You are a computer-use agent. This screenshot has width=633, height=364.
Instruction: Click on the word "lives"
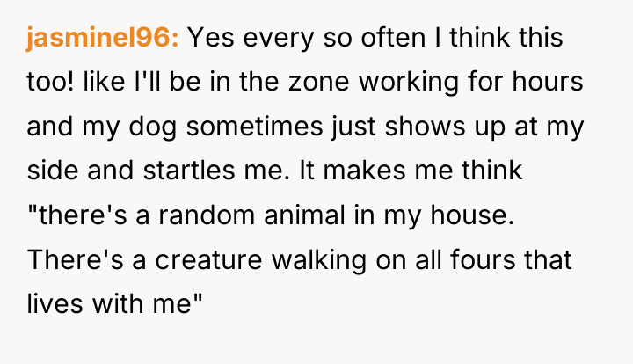click(x=55, y=303)
